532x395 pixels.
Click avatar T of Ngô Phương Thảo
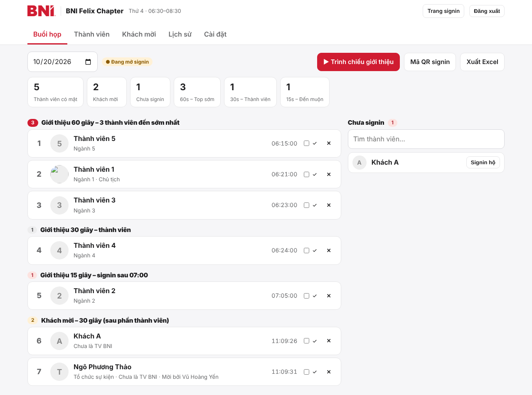click(x=59, y=372)
